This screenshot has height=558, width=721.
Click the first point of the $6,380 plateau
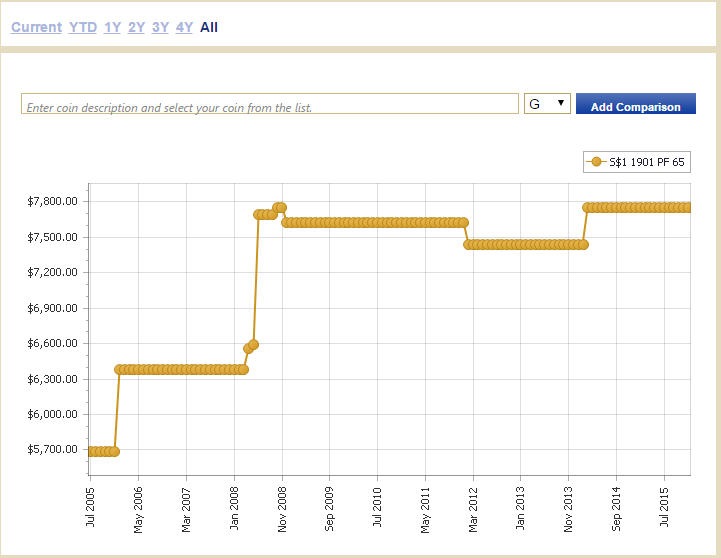[120, 369]
